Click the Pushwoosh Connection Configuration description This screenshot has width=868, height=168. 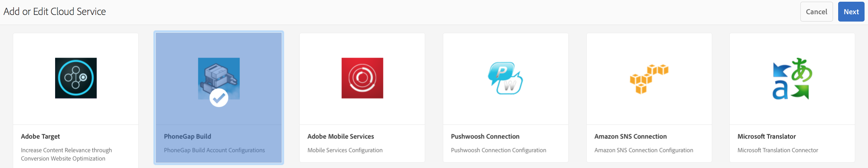coord(498,150)
